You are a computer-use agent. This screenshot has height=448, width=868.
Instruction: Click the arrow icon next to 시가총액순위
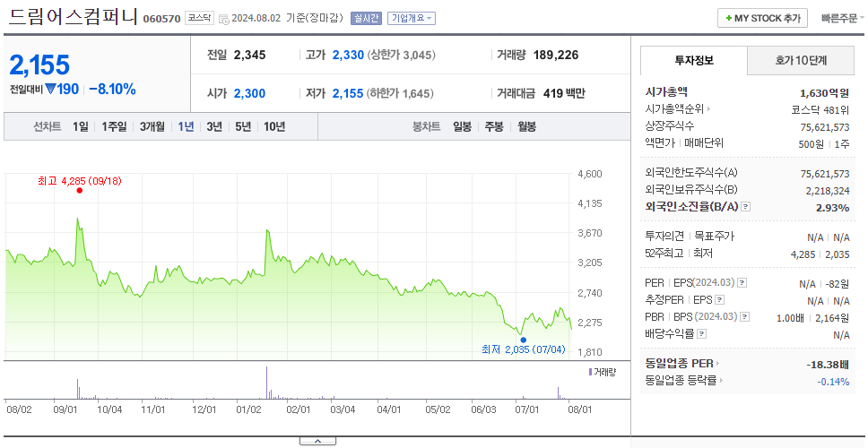[x=709, y=109]
